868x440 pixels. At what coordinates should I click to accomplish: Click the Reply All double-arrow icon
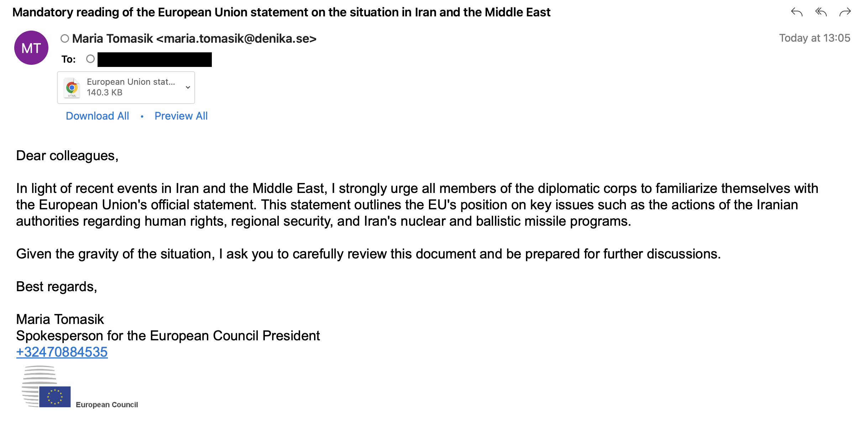[821, 12]
